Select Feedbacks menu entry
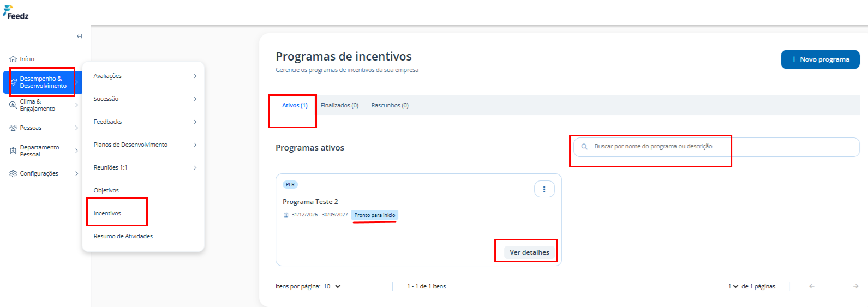The height and width of the screenshot is (307, 868). [x=107, y=122]
